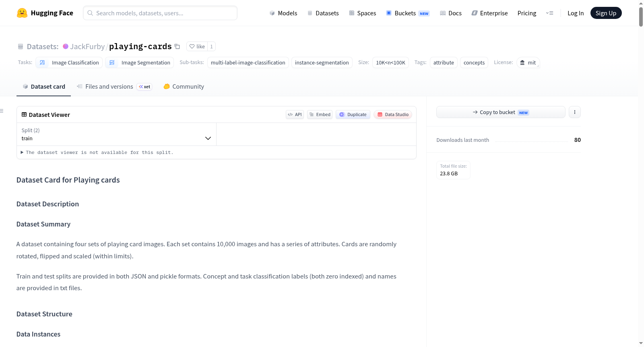Click the instance-segmentation sub-task tag
The height and width of the screenshot is (347, 644).
(322, 62)
